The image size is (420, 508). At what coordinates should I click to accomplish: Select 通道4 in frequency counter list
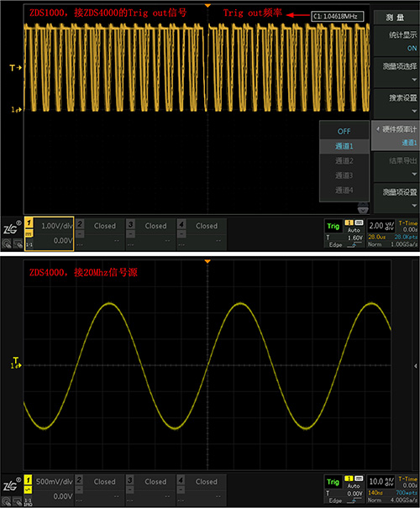[x=344, y=190]
